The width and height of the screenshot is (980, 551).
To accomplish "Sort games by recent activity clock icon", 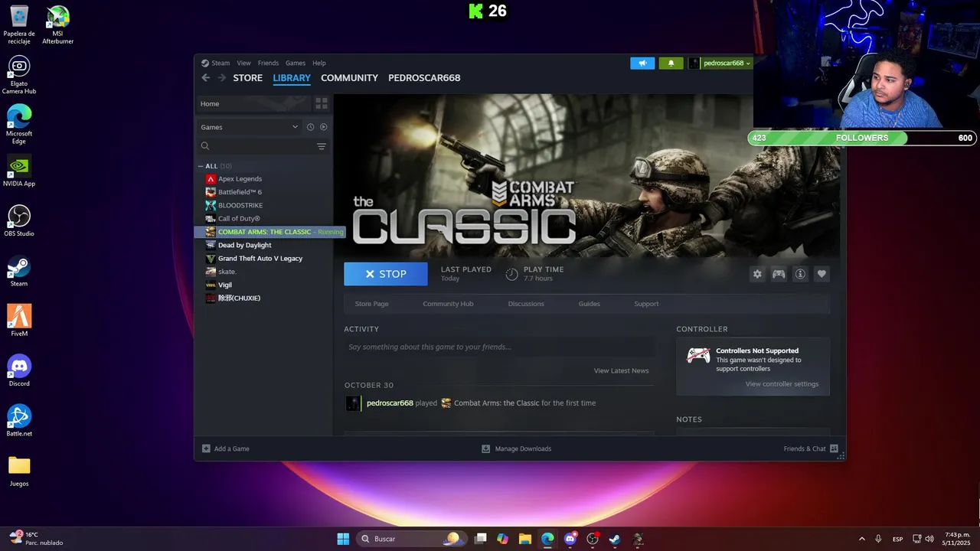I will pos(310,127).
